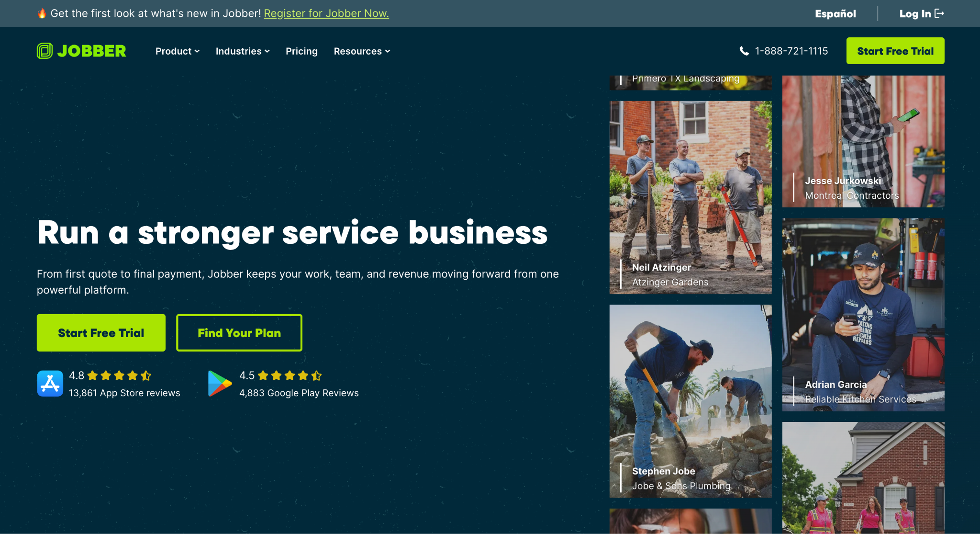
Task: Expand the Product dropdown menu
Action: point(178,51)
